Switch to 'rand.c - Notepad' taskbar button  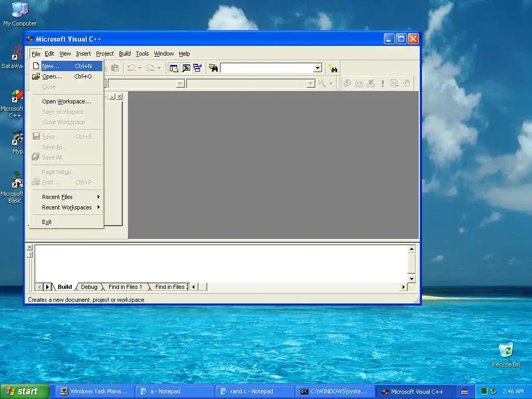(x=255, y=392)
